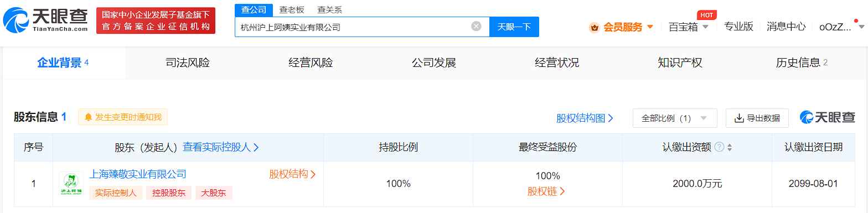Open 查看实际控股人 link
This screenshot has width=868, height=213.
[221, 147]
